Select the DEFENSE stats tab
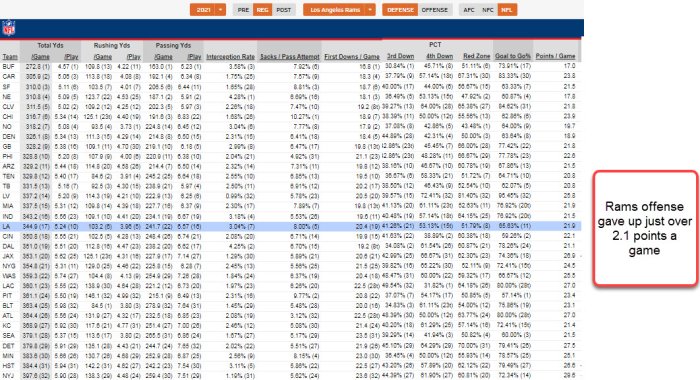Image resolution: width=700 pixels, height=380 pixels. click(x=400, y=10)
